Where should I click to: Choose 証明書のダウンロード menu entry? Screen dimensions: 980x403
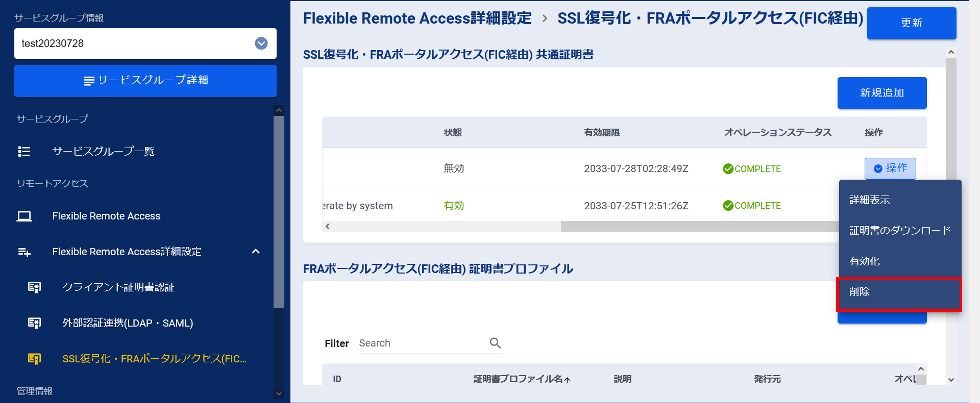coord(900,230)
